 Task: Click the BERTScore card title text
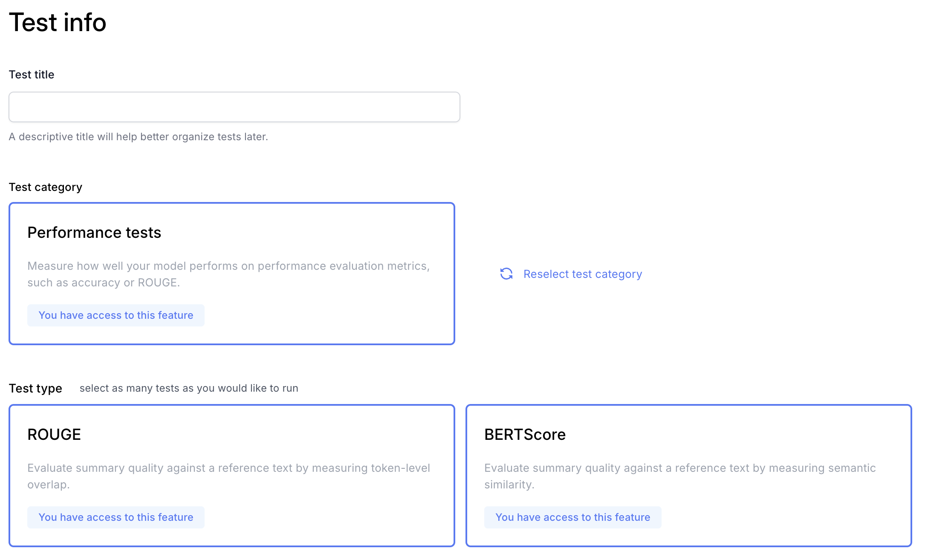[x=525, y=435]
